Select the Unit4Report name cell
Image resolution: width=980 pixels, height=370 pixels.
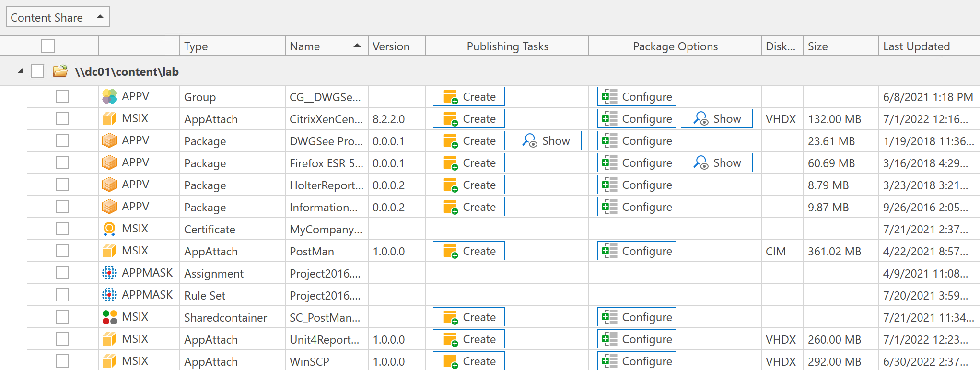tap(325, 340)
